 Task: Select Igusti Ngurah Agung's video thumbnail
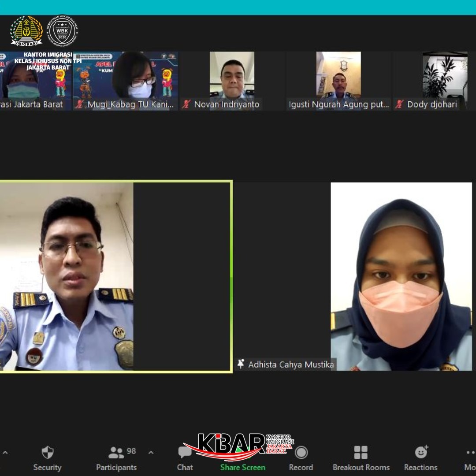point(338,81)
